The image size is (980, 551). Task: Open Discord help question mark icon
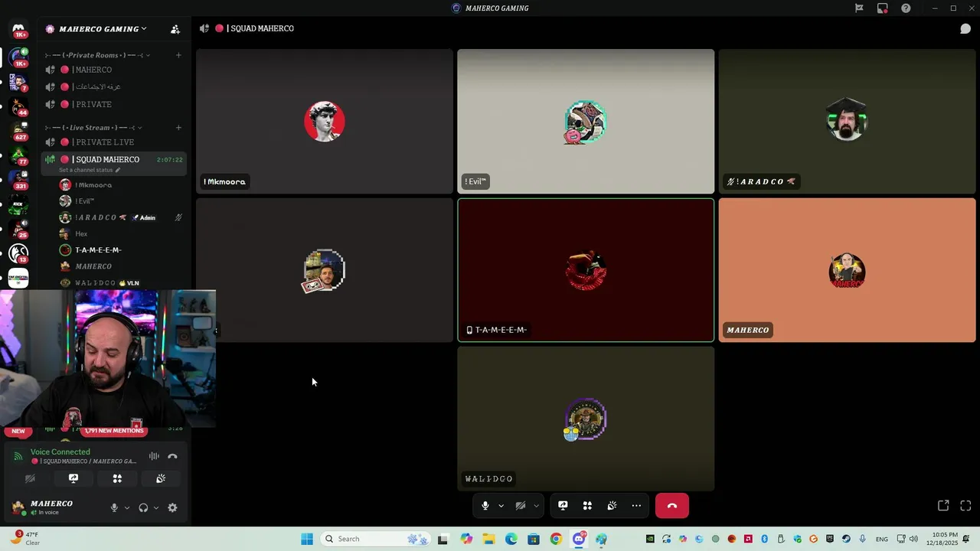(x=906, y=8)
